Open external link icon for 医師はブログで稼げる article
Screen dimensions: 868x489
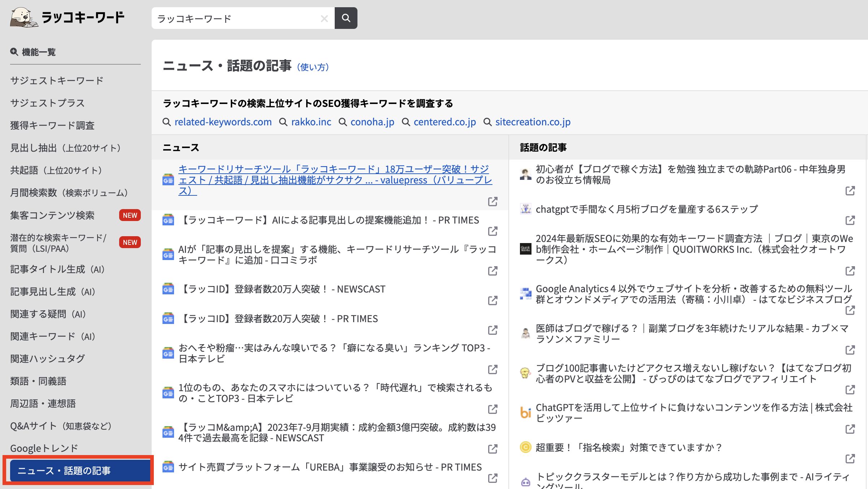click(x=850, y=350)
